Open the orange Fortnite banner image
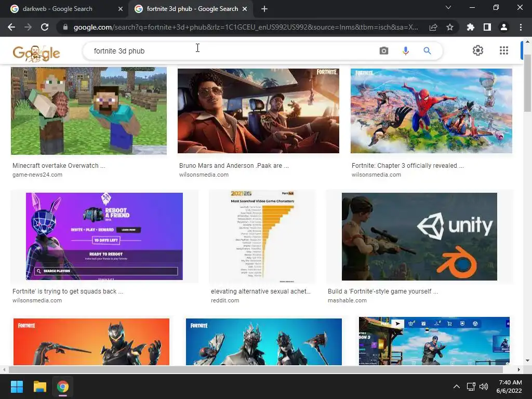This screenshot has width=532, height=399. pyautogui.click(x=91, y=342)
